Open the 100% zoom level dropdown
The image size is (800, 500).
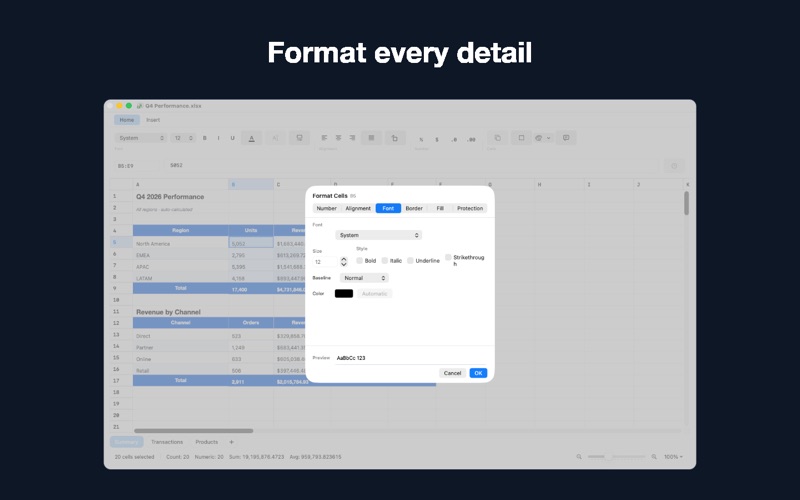673,457
